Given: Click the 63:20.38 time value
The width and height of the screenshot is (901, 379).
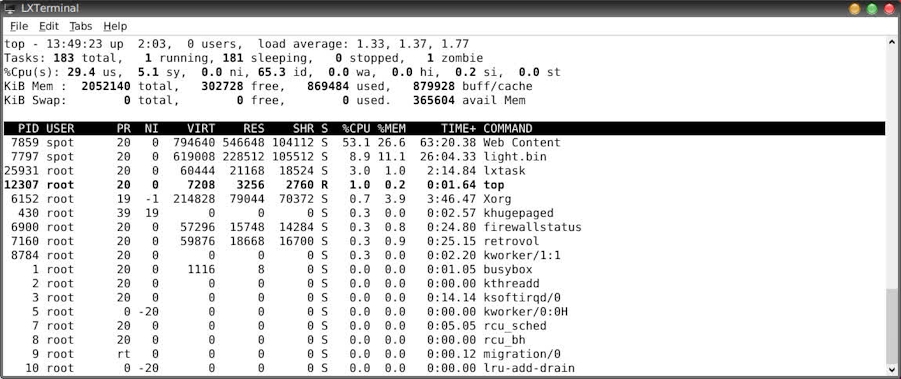Looking at the screenshot, I should (448, 142).
